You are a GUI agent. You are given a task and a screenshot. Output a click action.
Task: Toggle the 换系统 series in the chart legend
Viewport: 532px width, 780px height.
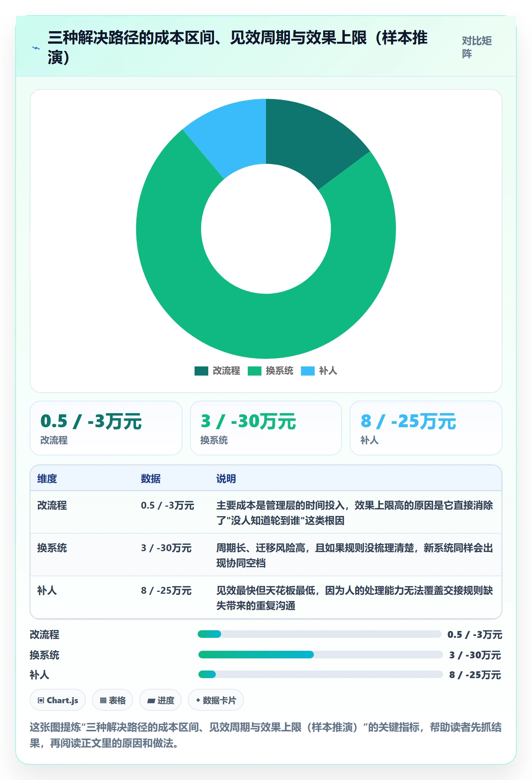(270, 371)
